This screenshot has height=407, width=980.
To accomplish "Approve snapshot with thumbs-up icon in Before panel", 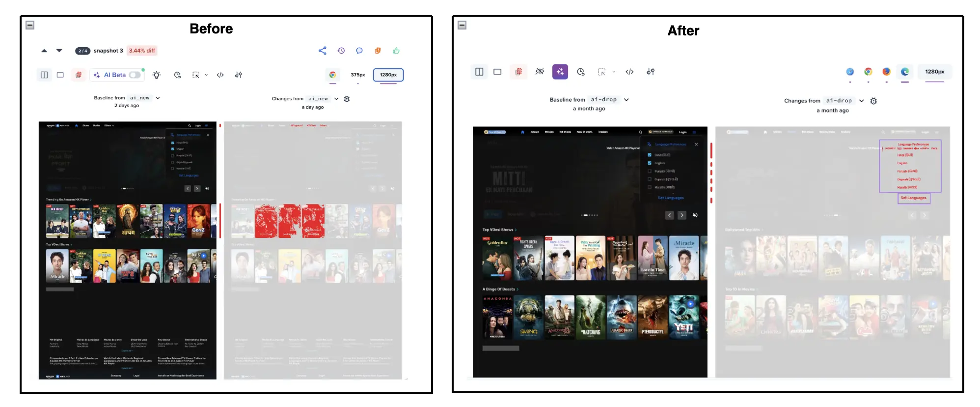I will (x=396, y=51).
